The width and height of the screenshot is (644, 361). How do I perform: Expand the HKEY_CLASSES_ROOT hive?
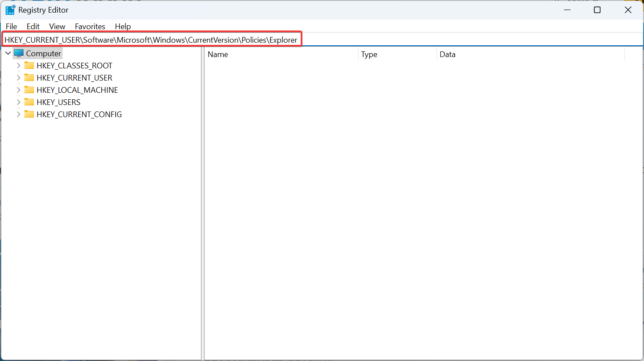pos(18,66)
